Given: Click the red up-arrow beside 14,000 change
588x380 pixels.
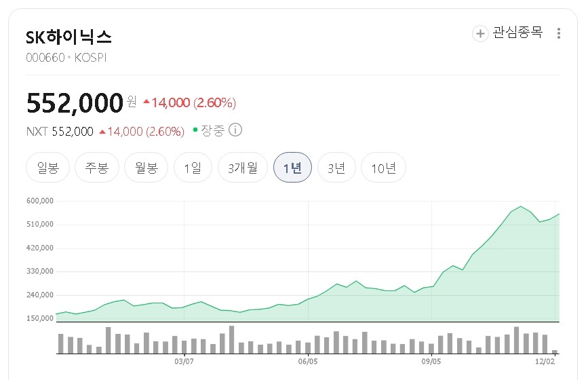Looking at the screenshot, I should (146, 102).
